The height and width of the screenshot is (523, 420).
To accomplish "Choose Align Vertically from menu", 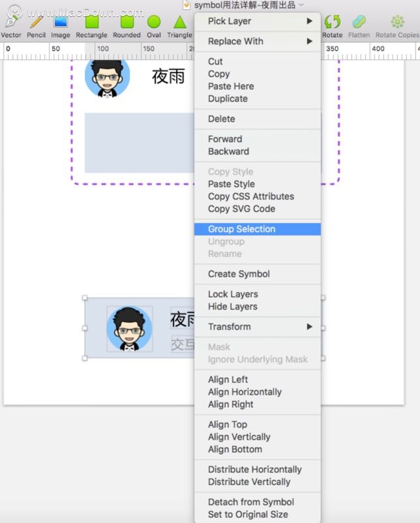I will click(x=258, y=437).
